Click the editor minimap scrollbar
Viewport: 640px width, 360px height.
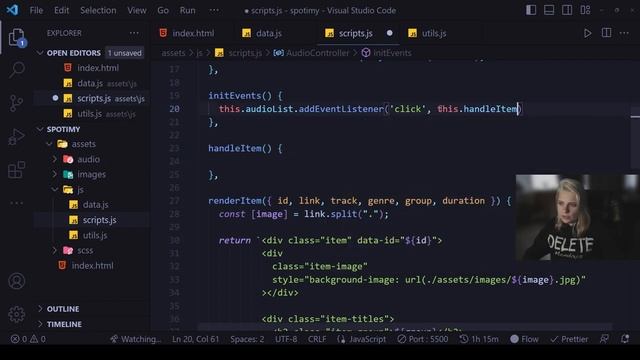point(635,114)
